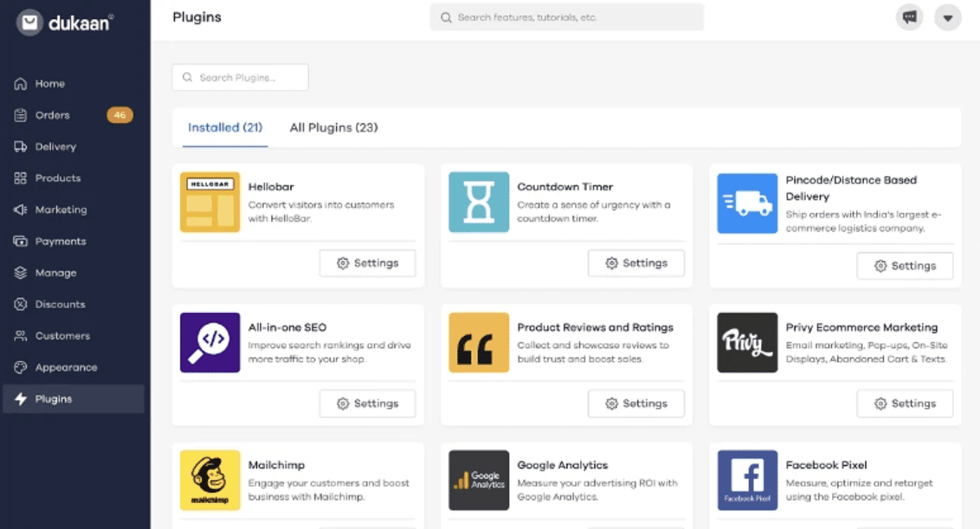Image resolution: width=980 pixels, height=529 pixels.
Task: Click the All-in-one SEO thumbnail
Action: [x=210, y=342]
